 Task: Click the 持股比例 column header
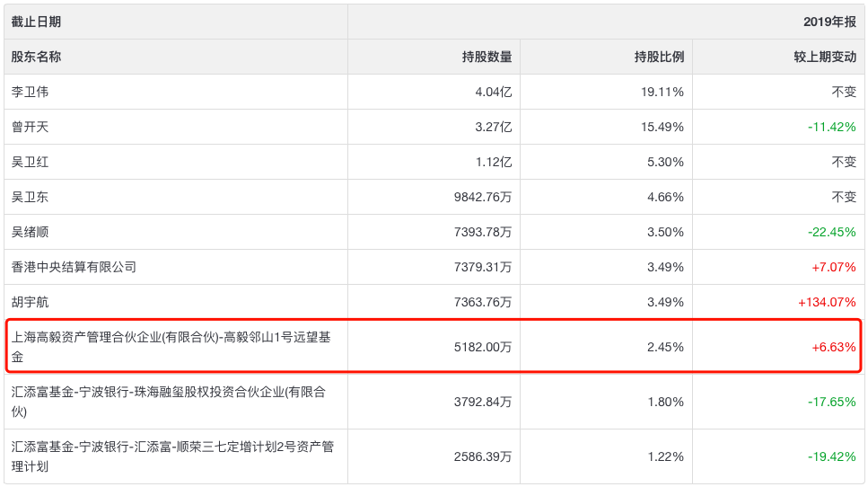pos(660,57)
